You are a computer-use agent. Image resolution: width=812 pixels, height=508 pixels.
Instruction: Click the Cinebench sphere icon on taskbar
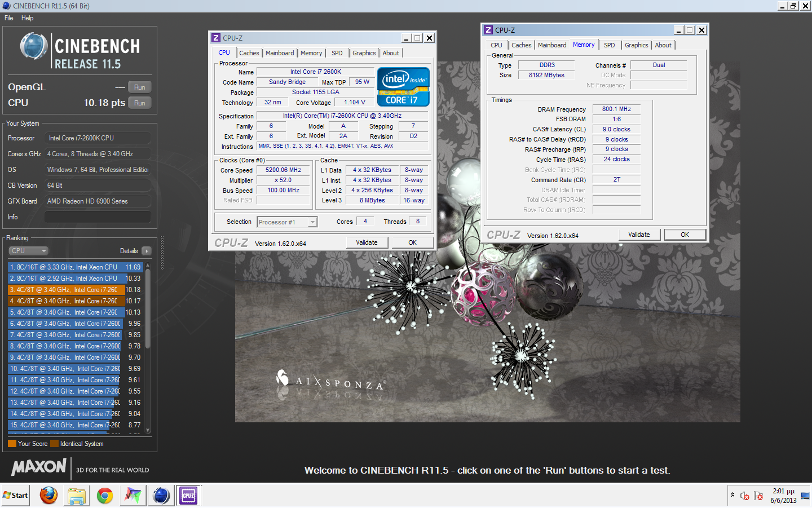161,496
